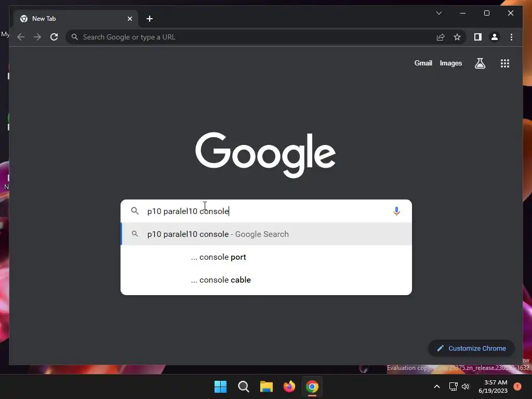Open the tab search dropdown arrow
532x399 pixels.
click(x=438, y=13)
